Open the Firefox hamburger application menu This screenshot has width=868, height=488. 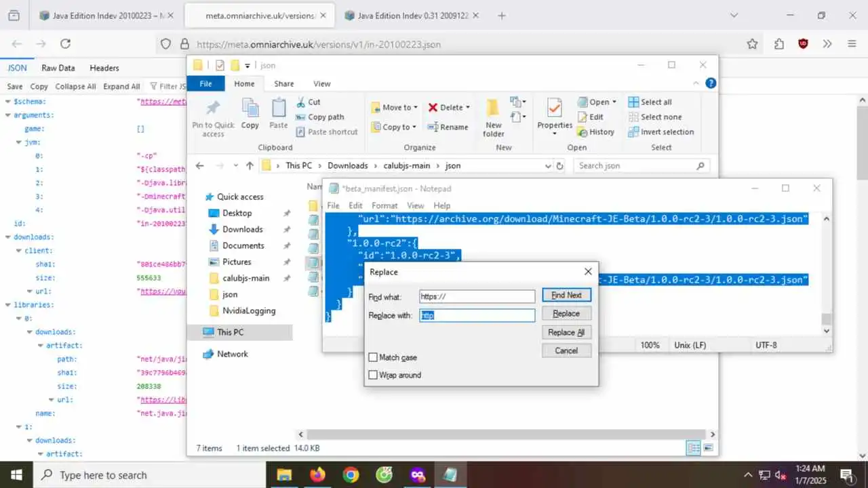point(852,44)
